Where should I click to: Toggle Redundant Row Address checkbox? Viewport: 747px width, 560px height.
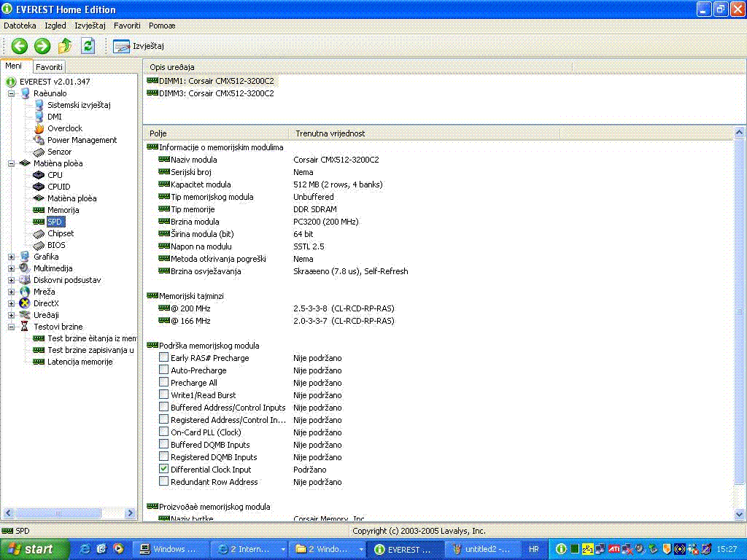(x=164, y=482)
